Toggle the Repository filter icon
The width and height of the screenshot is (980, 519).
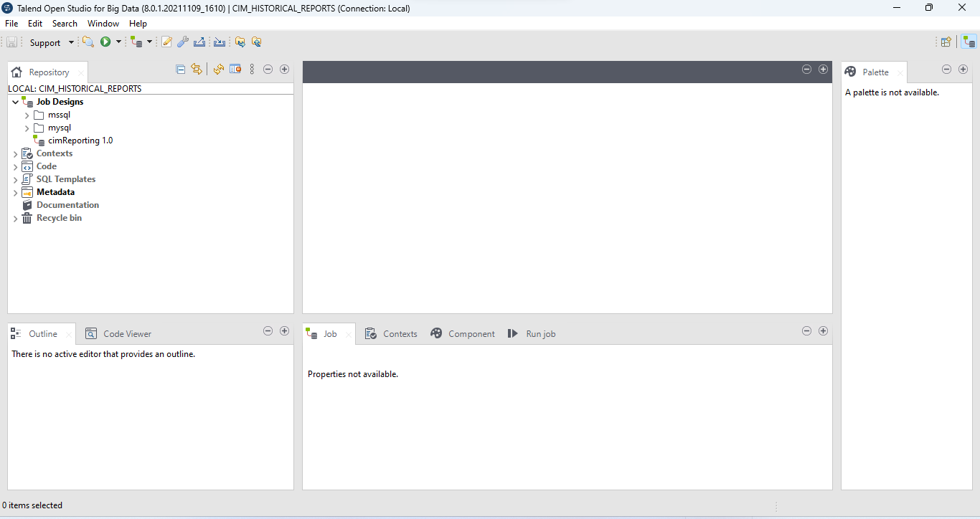click(235, 70)
